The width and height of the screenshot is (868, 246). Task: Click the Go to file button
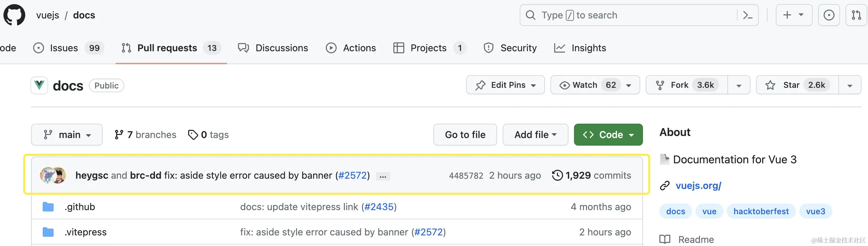point(465,135)
